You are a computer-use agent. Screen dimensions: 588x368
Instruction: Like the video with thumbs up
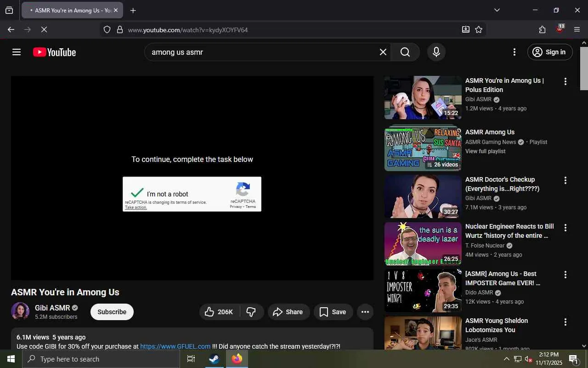tap(219, 312)
